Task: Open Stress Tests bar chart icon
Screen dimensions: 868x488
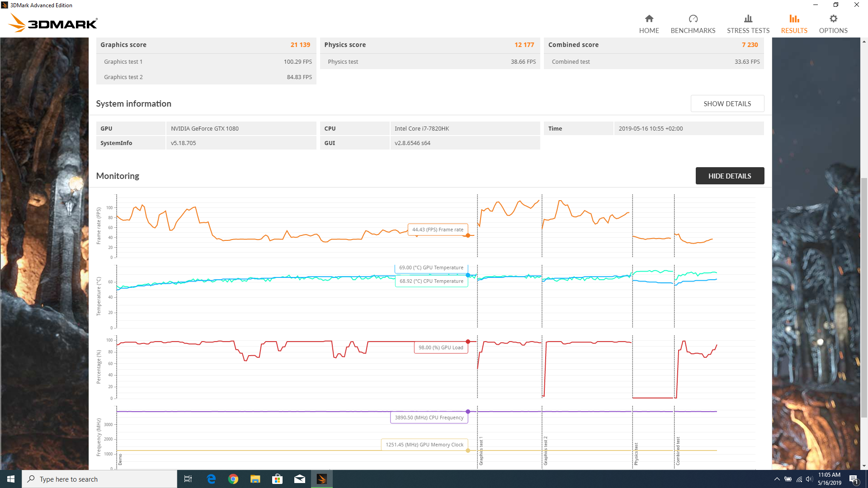Action: [x=748, y=19]
